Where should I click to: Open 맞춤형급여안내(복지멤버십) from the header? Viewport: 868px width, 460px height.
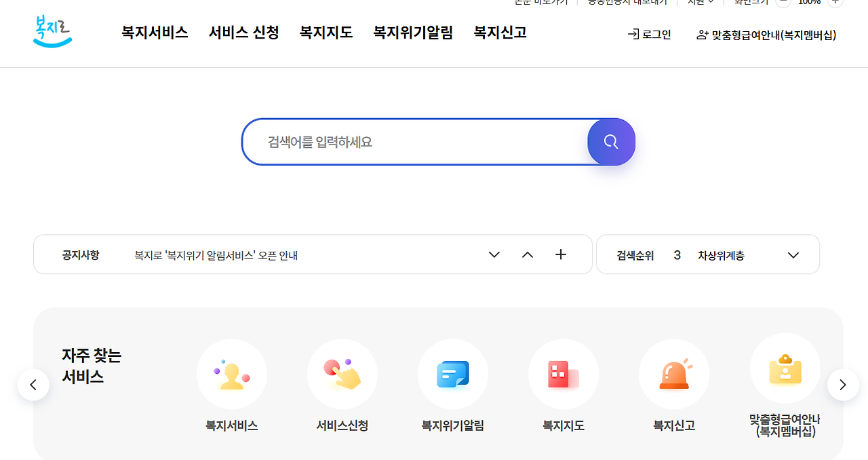[x=773, y=35]
